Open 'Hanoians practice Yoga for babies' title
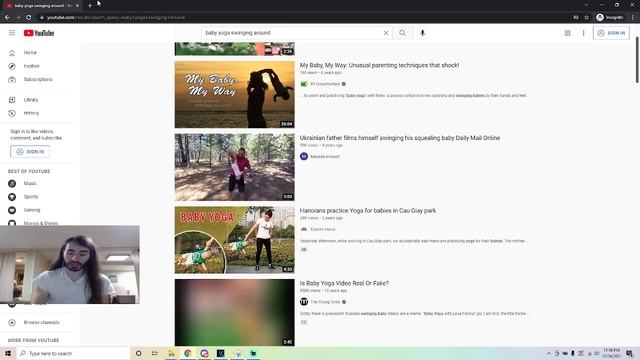The width and height of the screenshot is (640, 360). [368, 211]
